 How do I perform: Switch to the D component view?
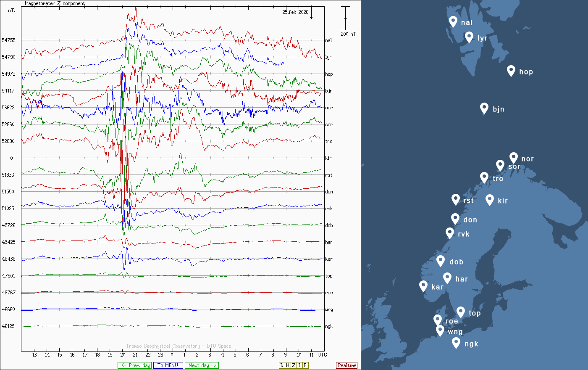[x=282, y=365]
